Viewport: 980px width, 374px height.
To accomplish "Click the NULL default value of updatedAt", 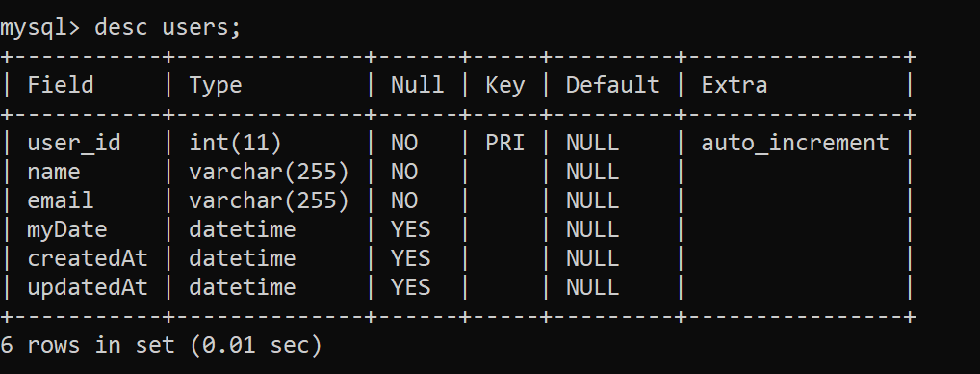I will (x=592, y=287).
